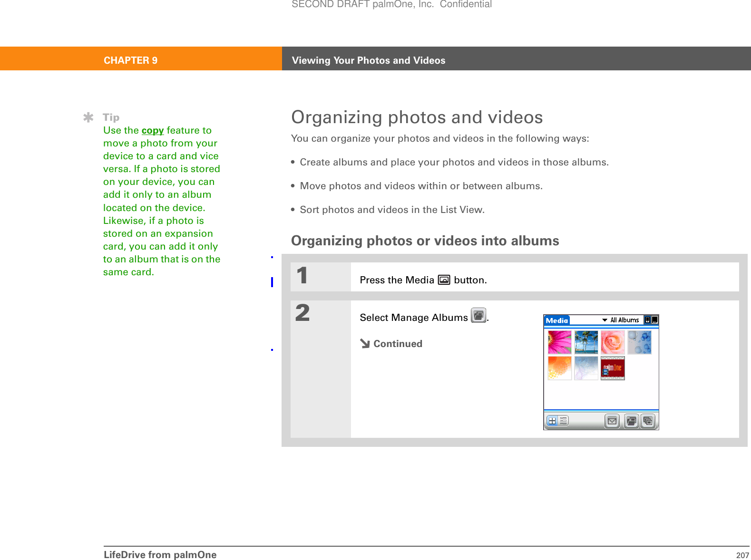751x560 pixels.
Task: Click the bullet starting 'Create albums and place'
Action: pos(454,162)
